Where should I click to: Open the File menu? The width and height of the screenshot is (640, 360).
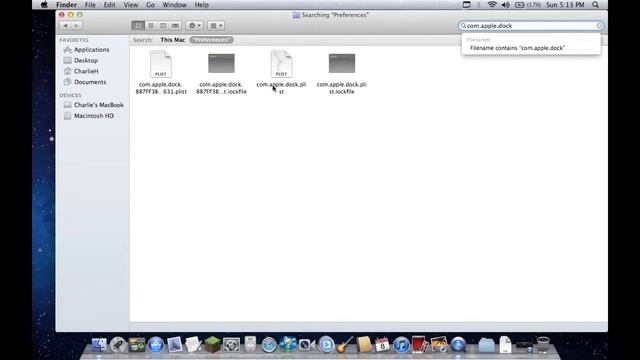[90, 5]
